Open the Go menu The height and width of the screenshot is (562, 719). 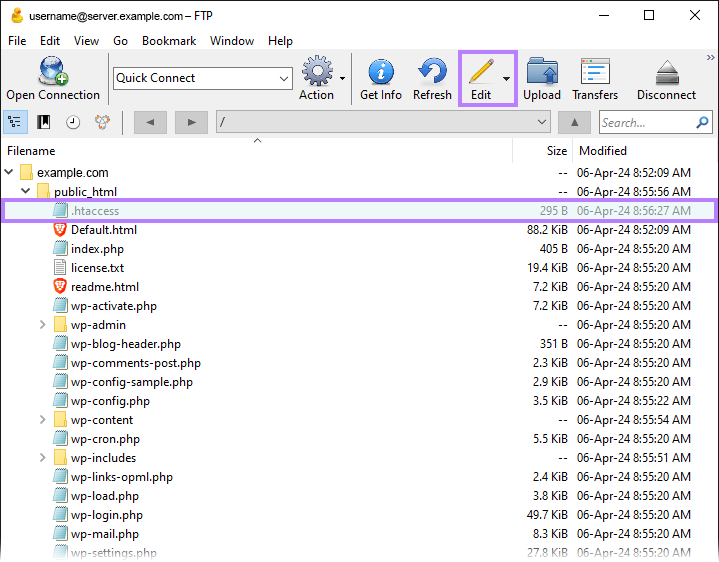(120, 41)
